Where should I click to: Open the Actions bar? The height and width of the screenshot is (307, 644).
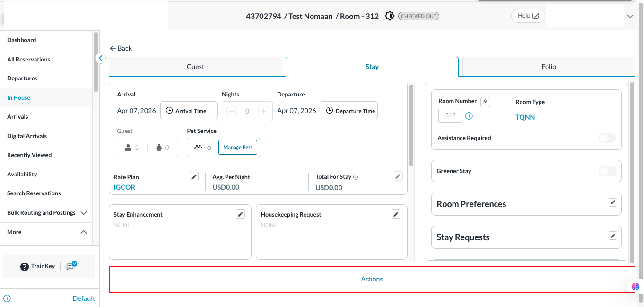coord(372,279)
